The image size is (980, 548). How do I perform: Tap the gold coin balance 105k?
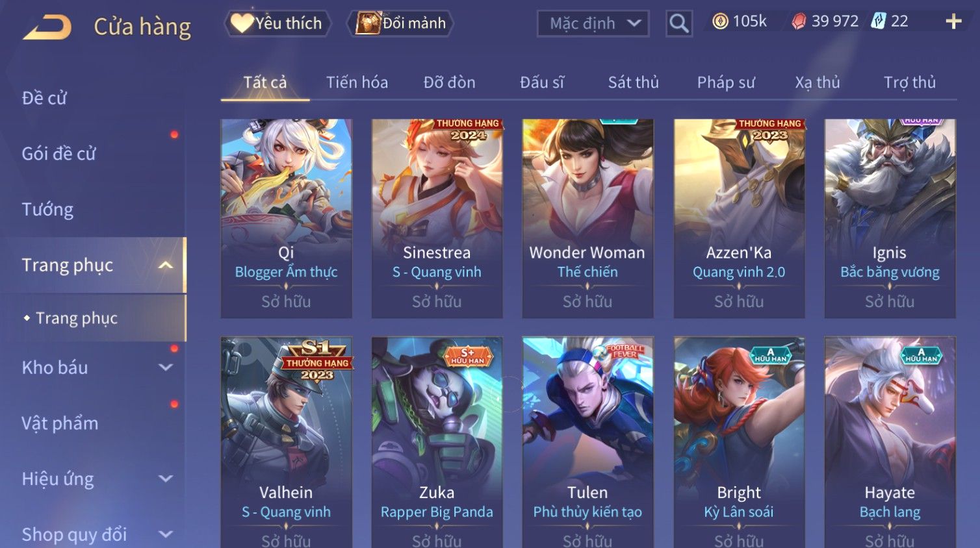coord(740,21)
